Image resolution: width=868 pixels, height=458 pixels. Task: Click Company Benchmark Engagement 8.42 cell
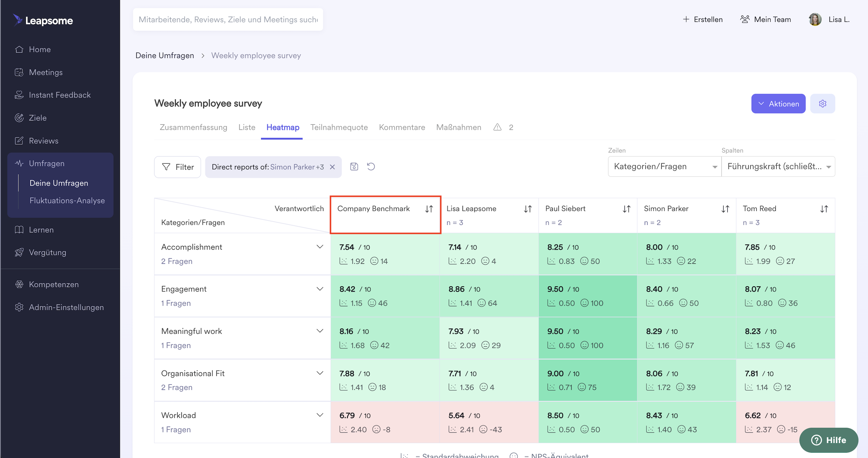(385, 296)
